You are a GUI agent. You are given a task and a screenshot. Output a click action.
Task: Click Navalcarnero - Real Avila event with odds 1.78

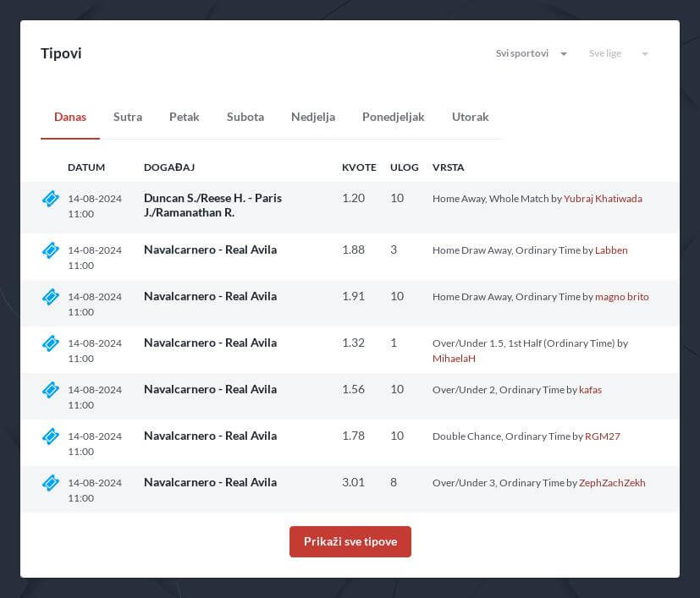(x=210, y=436)
